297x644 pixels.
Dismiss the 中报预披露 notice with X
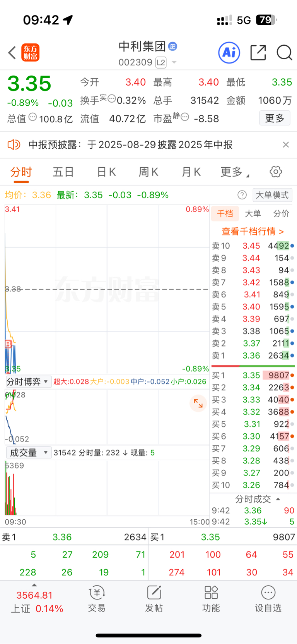click(x=286, y=144)
